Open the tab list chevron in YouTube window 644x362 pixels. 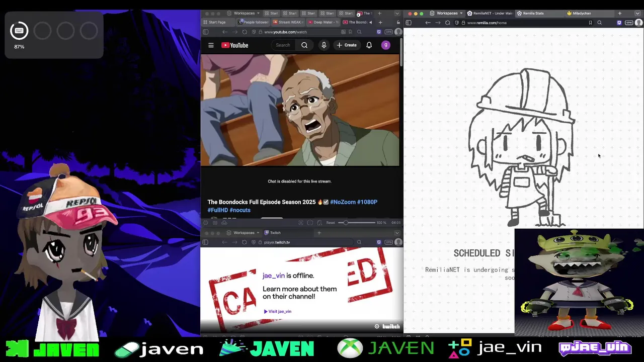click(397, 13)
